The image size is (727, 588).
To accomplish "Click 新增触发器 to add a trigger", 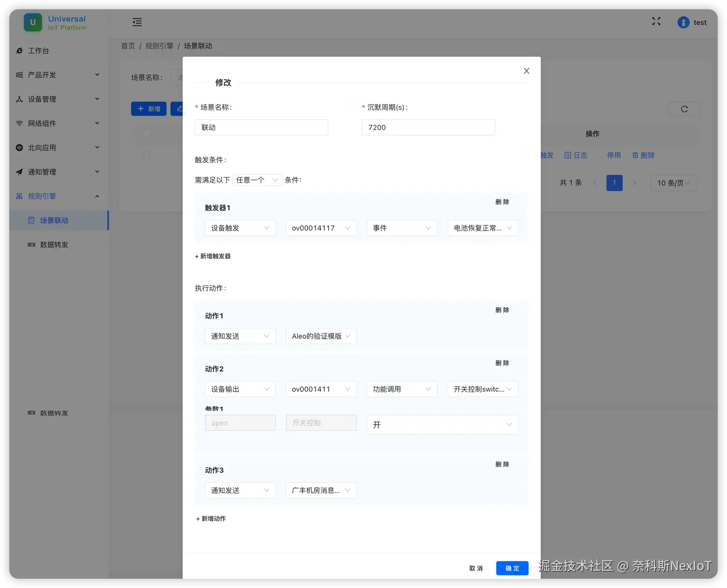I will [213, 256].
